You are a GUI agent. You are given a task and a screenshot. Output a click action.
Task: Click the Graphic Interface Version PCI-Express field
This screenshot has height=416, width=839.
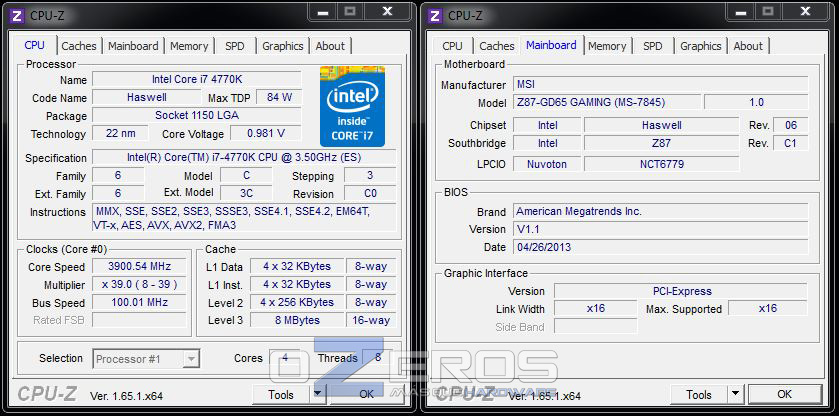[681, 291]
